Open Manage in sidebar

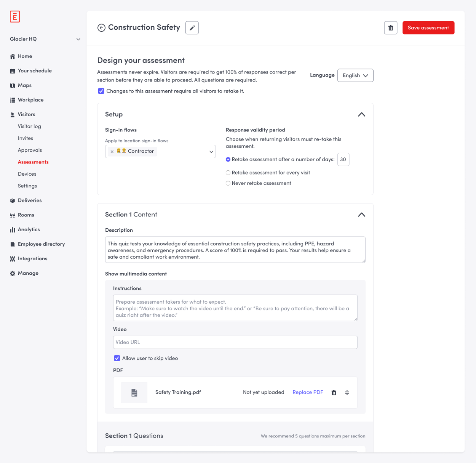[28, 273]
